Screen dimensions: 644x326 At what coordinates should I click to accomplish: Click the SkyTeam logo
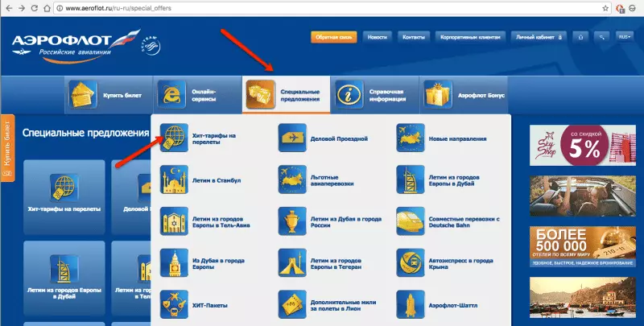pos(151,45)
